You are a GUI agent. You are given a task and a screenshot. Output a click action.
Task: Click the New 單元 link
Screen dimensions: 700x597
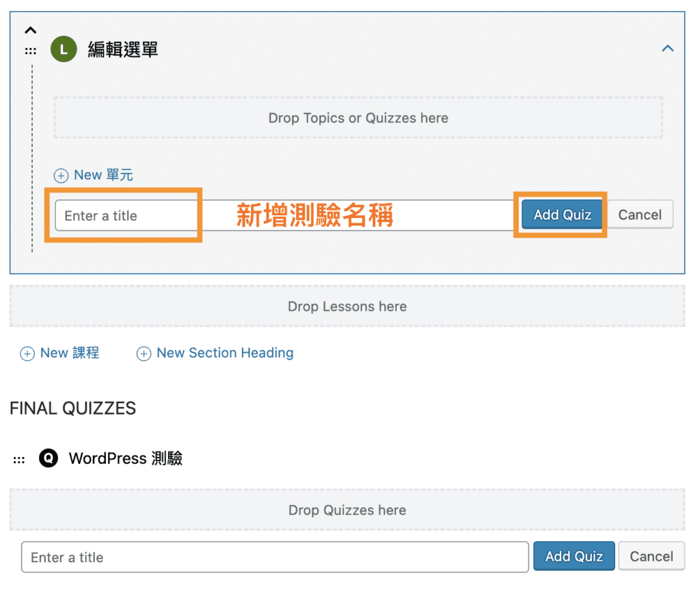(x=103, y=176)
